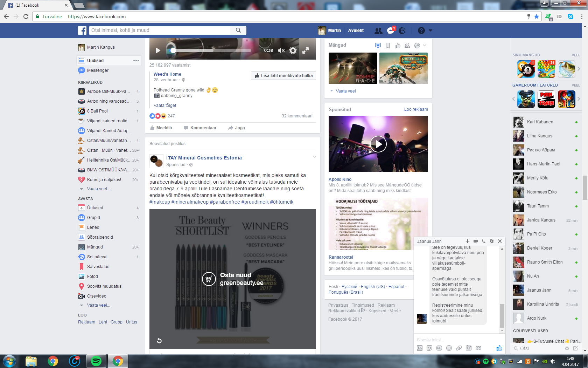
Task: Open 32 kommentaari comments link
Action: [297, 116]
